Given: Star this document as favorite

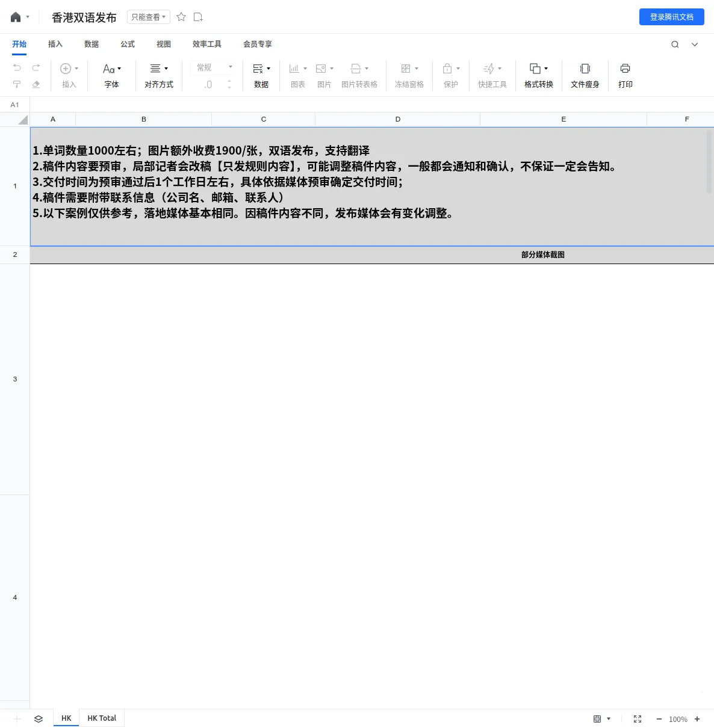Looking at the screenshot, I should pos(181,17).
